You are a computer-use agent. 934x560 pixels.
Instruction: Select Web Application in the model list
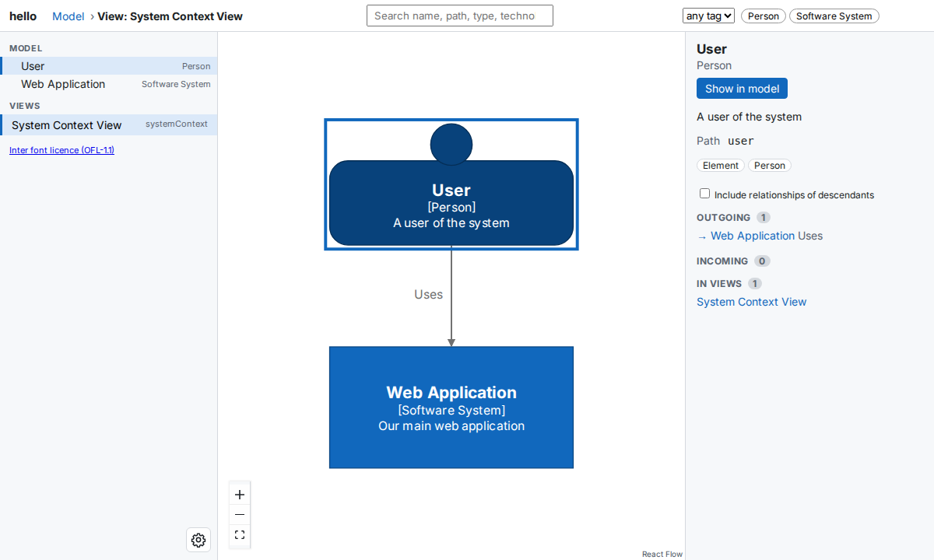point(109,84)
